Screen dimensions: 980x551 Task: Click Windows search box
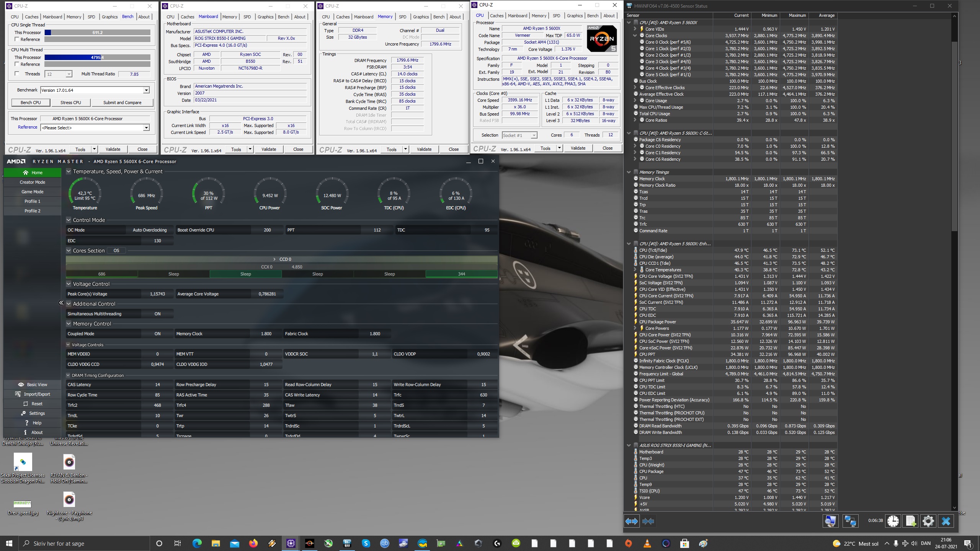[x=83, y=543]
